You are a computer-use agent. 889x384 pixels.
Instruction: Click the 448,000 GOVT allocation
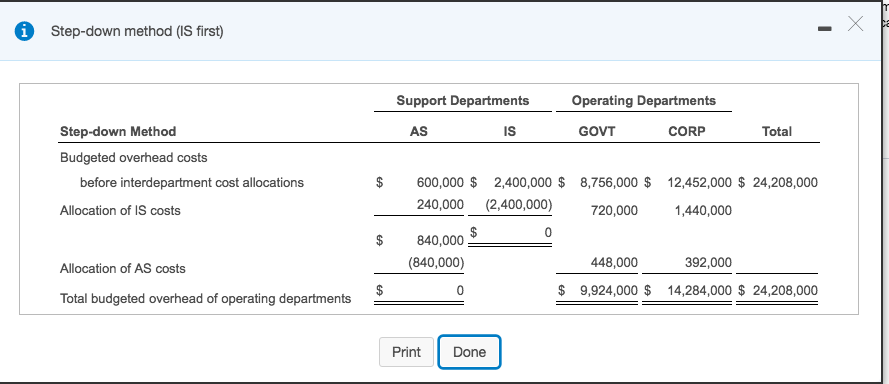(614, 263)
